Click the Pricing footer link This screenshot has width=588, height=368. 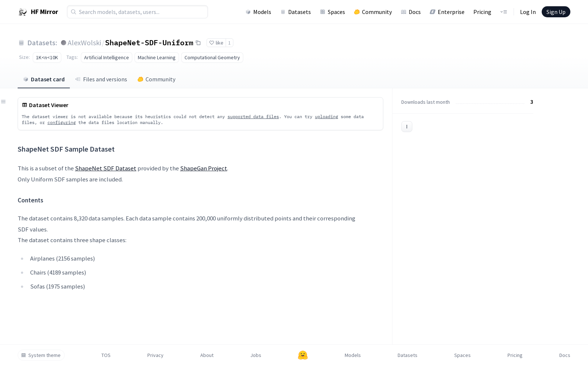pyautogui.click(x=515, y=355)
